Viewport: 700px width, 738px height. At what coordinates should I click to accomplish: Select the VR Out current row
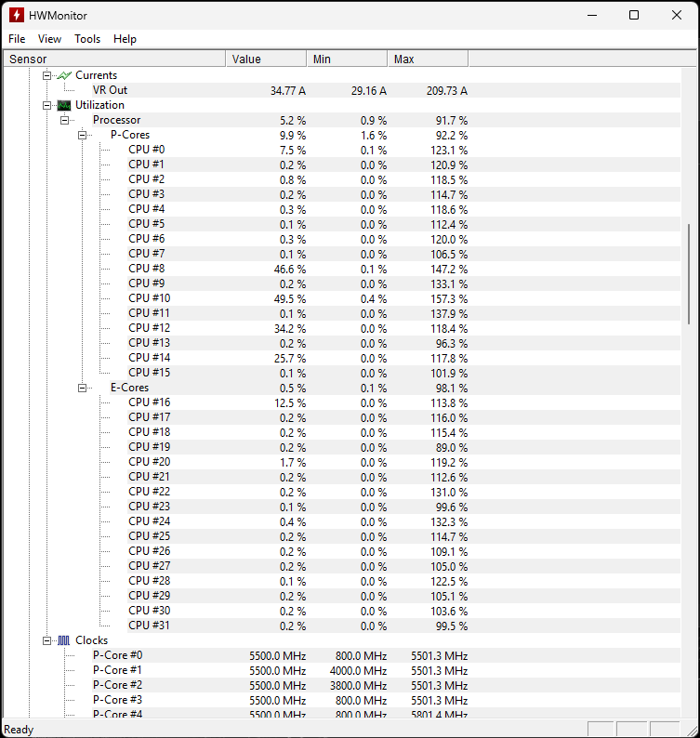[x=110, y=90]
